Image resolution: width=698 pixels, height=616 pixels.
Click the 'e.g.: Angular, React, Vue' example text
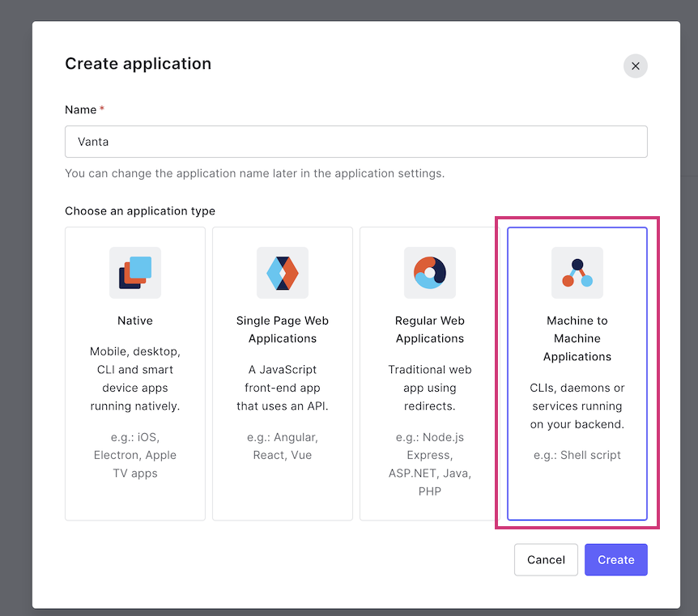pyautogui.click(x=283, y=446)
